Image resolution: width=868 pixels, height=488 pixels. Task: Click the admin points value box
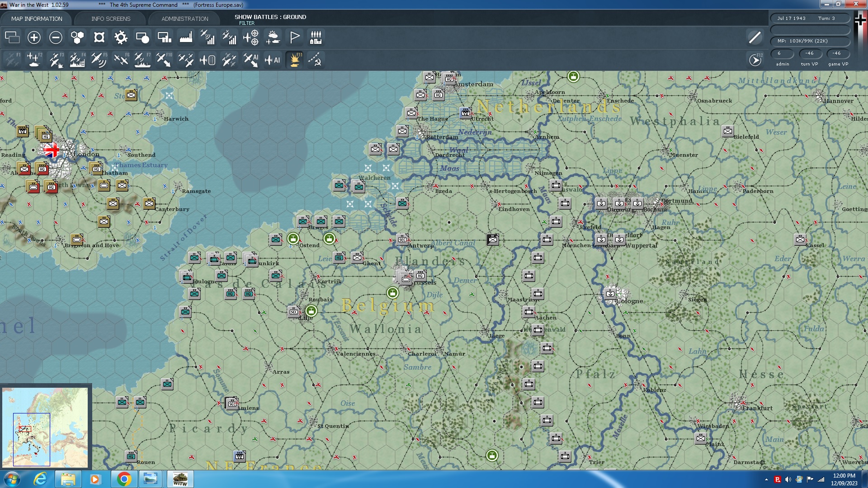point(782,53)
